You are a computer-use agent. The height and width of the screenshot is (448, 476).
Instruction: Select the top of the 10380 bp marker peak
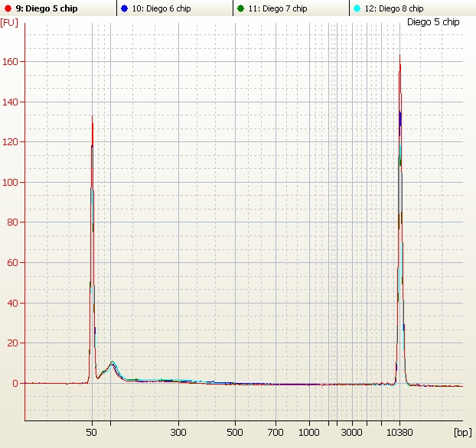[x=399, y=56]
